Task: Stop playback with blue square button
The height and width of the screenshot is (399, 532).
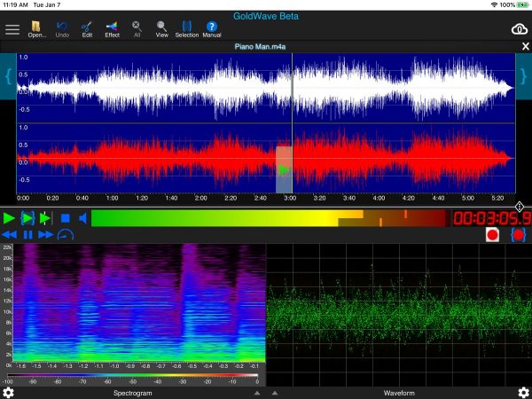Action: coord(65,218)
